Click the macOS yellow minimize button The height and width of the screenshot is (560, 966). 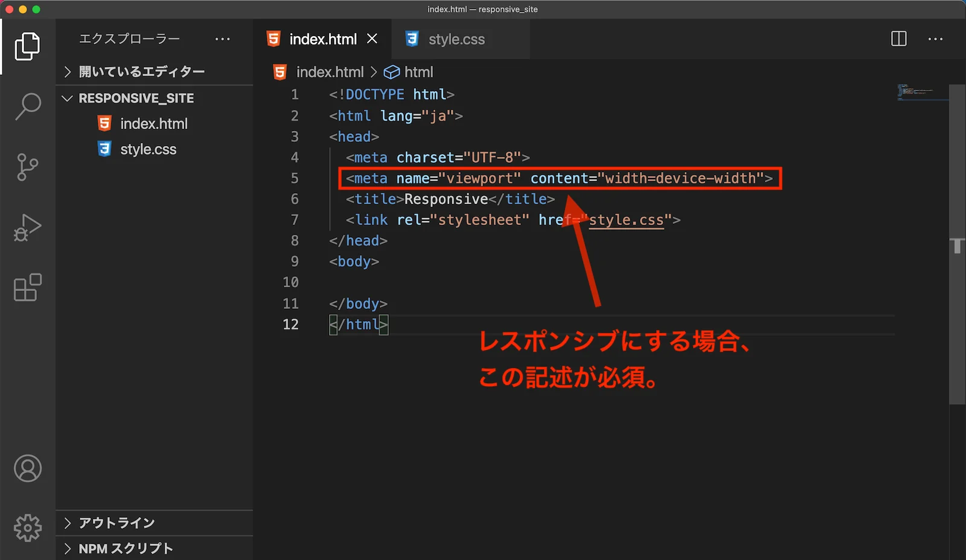tap(22, 9)
